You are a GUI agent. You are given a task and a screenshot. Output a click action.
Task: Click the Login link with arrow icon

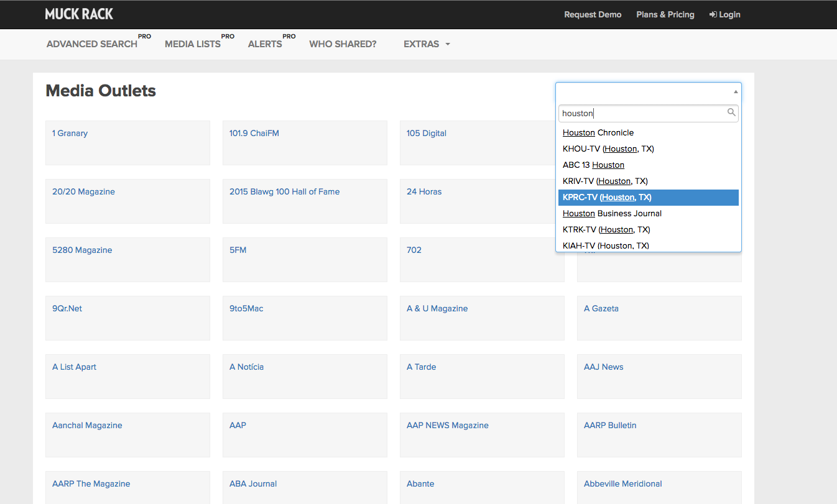click(724, 14)
